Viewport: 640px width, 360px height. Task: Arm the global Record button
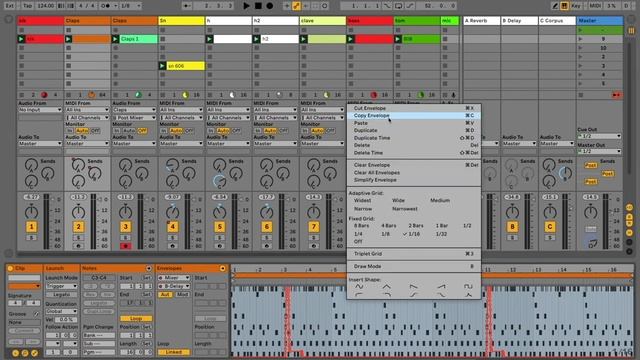pyautogui.click(x=270, y=6)
